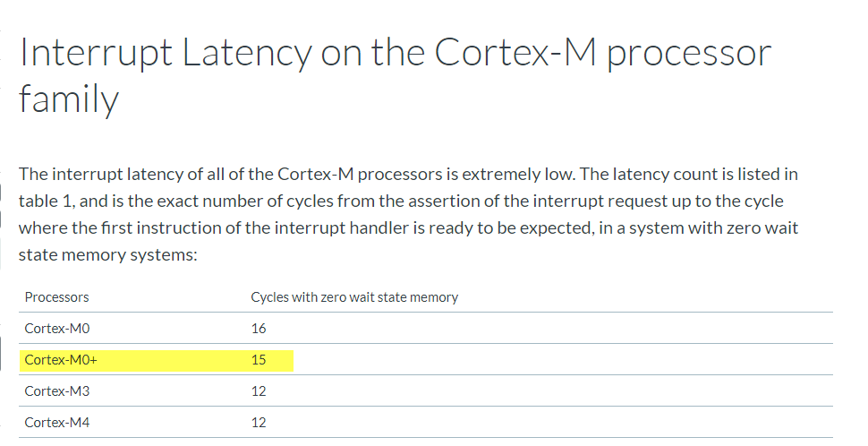This screenshot has width=868, height=446.
Task: Click the value 16 in the Cortex-M0 row
Action: coord(259,329)
